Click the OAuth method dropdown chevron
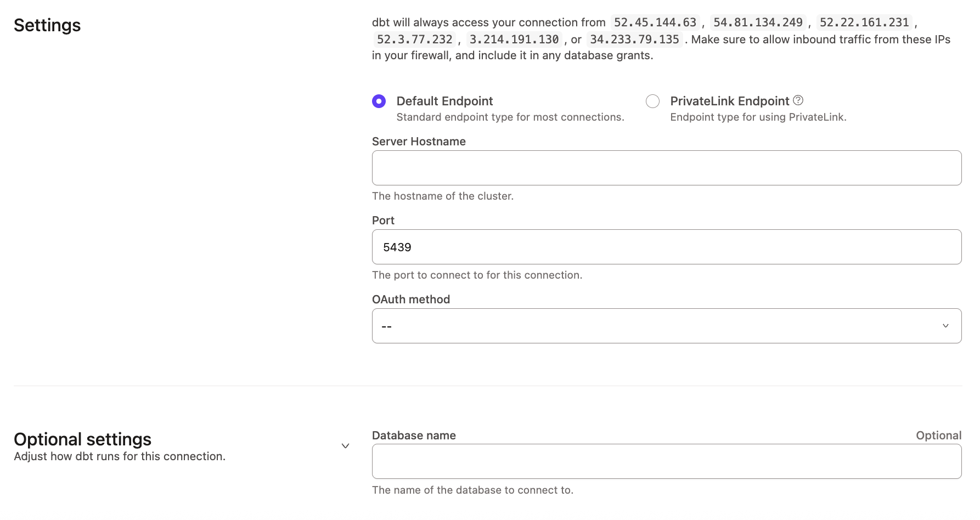This screenshot has height=520, width=980. (x=946, y=325)
